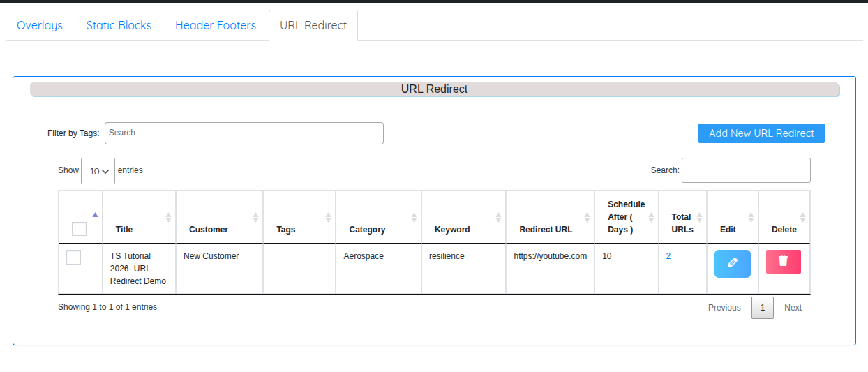Click the blue pencil edit icon
Image resolution: width=868 pixels, height=372 pixels.
click(732, 263)
